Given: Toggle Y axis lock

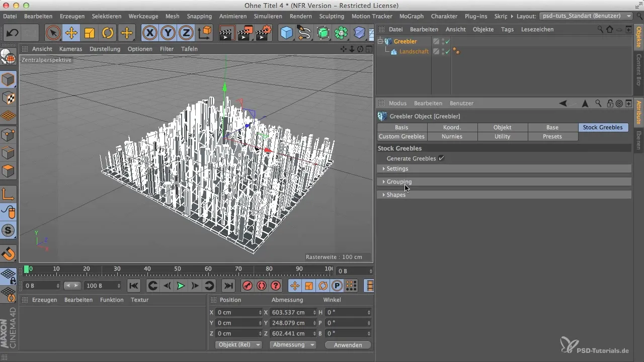Looking at the screenshot, I should click(168, 33).
